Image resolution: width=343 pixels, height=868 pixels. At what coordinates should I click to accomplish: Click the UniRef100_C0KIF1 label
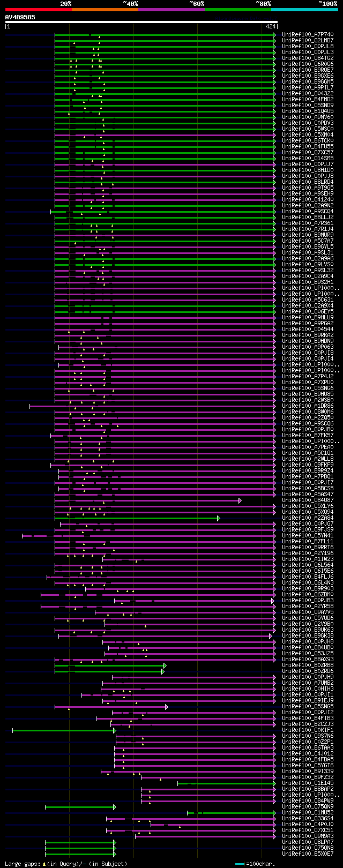pyautogui.click(x=308, y=730)
